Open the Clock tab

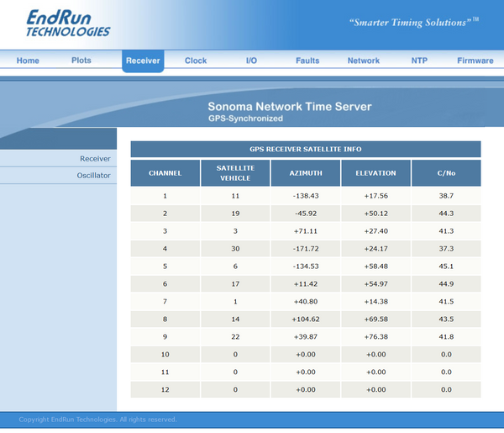point(196,61)
